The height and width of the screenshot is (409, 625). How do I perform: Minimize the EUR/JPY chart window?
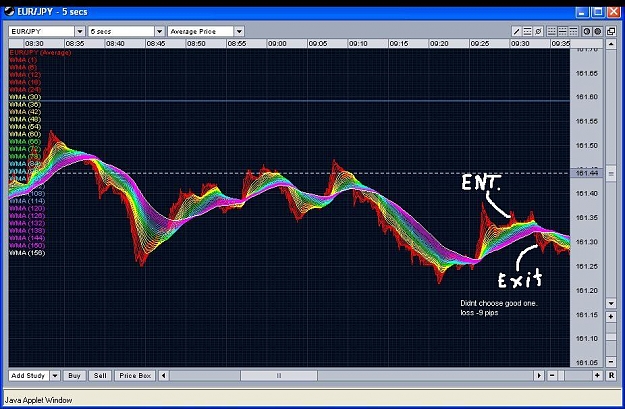click(582, 12)
